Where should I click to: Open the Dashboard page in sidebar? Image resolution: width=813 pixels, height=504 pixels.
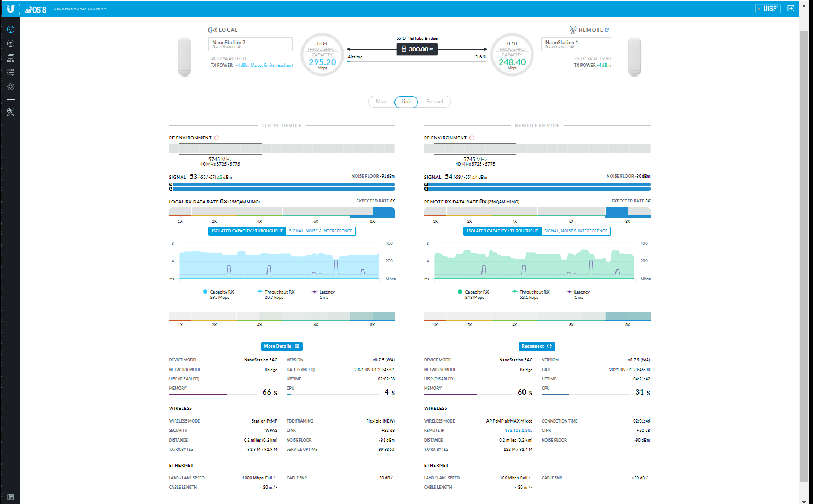point(10,30)
